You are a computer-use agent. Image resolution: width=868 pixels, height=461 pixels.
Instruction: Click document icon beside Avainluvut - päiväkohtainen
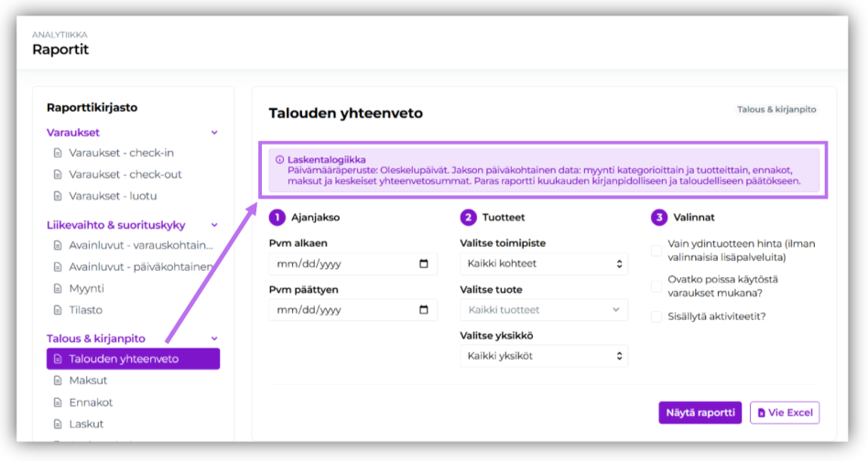click(x=58, y=266)
